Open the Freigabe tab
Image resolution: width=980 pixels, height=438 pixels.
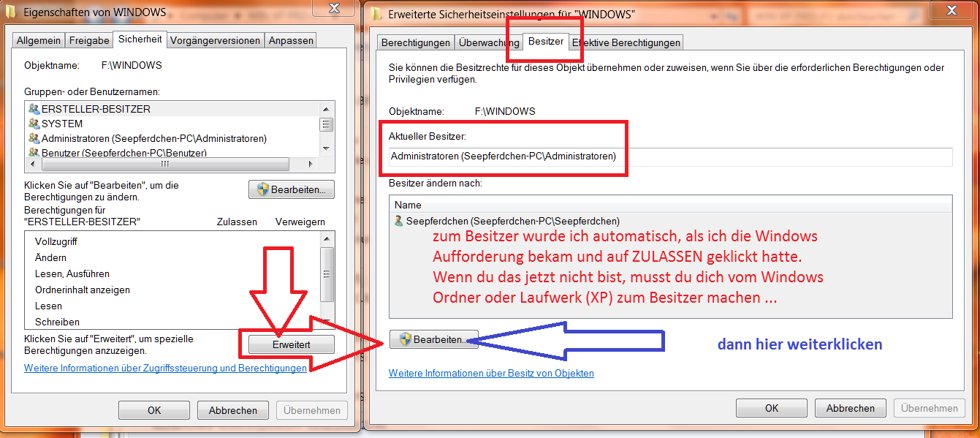tap(89, 41)
